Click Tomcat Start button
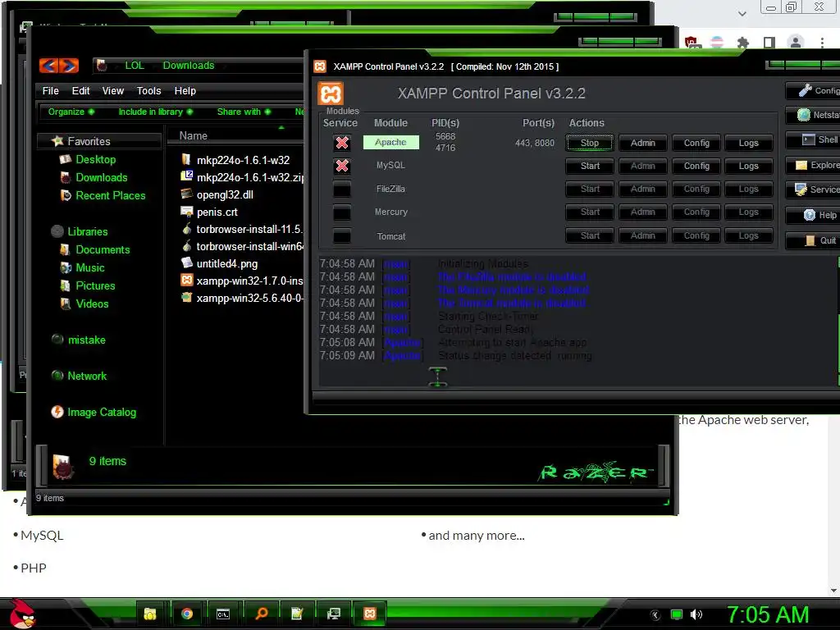The width and height of the screenshot is (840, 630). point(590,235)
